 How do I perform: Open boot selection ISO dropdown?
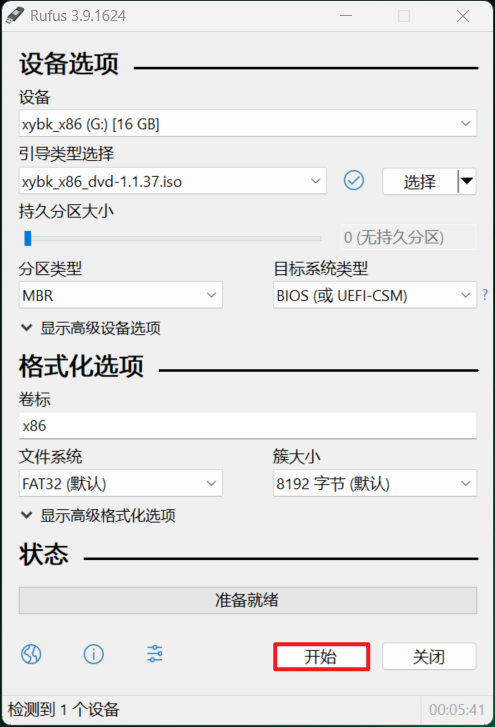click(173, 181)
